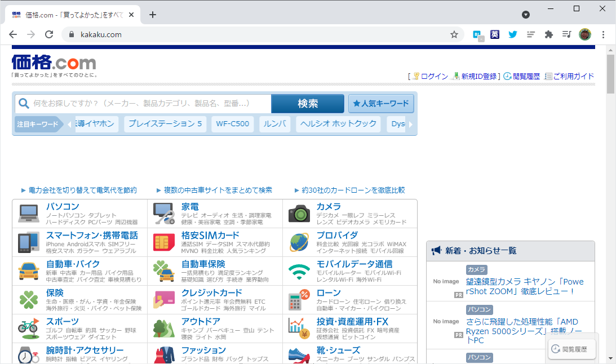Click the yellow car icon for 自動車・バイク
Image resolution: width=616 pixels, height=364 pixels.
(x=29, y=272)
